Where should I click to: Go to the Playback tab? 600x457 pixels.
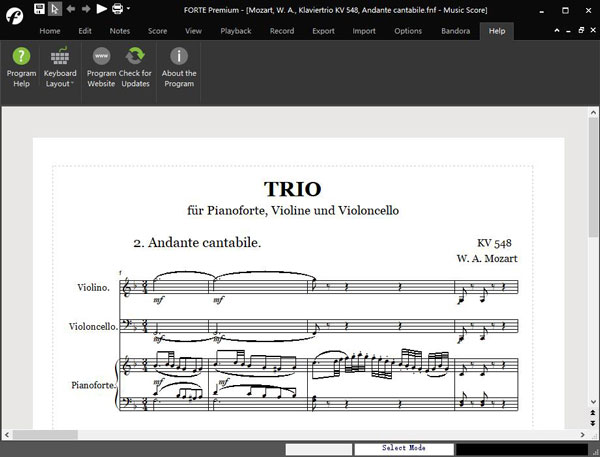(x=236, y=31)
